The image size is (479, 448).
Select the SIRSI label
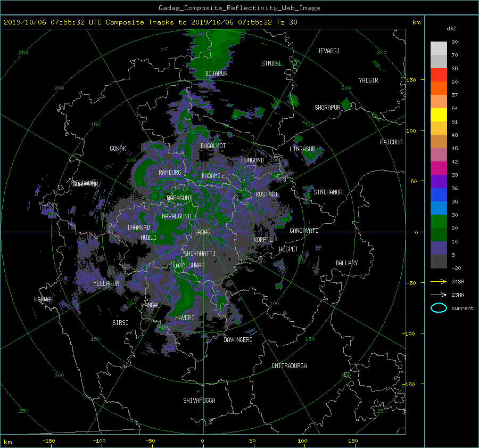tap(120, 323)
